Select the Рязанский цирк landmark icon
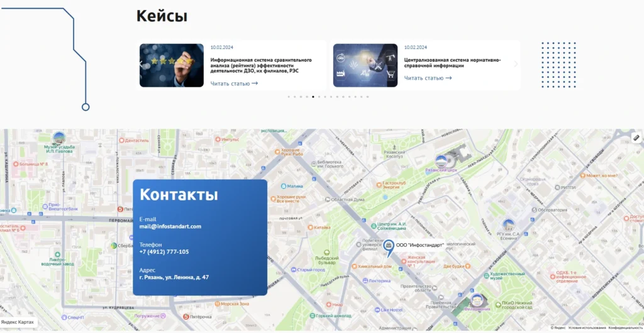Screen dimensions: 644x333 click(441, 161)
